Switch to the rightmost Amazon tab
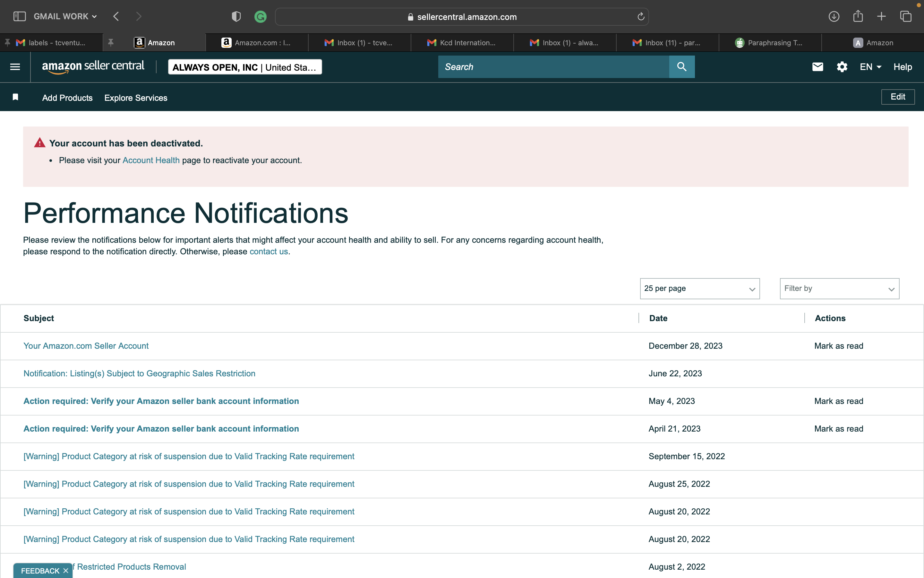The width and height of the screenshot is (924, 578). point(873,43)
